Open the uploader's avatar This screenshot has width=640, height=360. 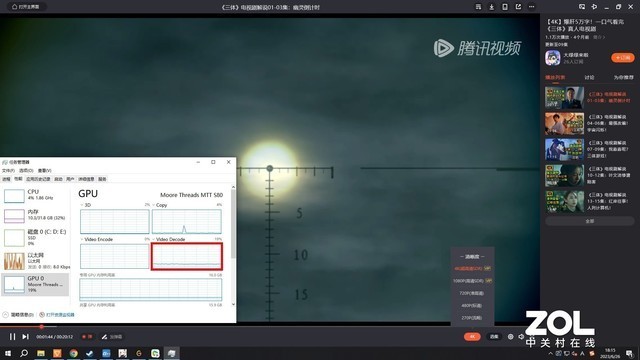(553, 58)
